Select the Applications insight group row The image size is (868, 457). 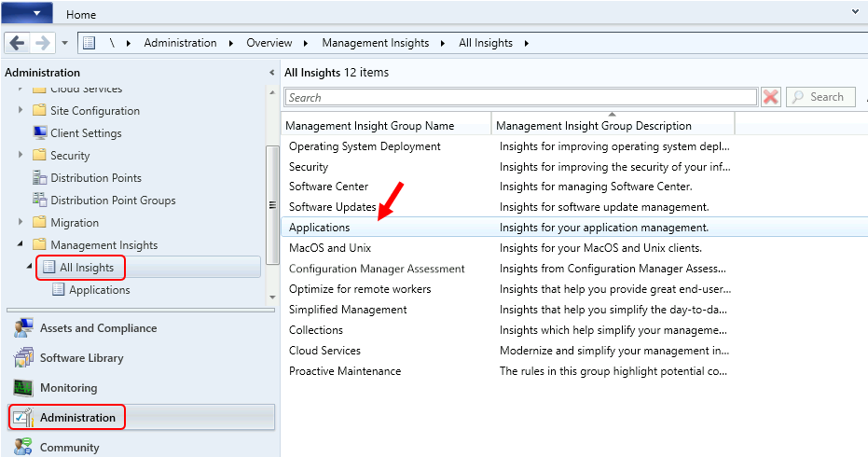click(x=574, y=228)
